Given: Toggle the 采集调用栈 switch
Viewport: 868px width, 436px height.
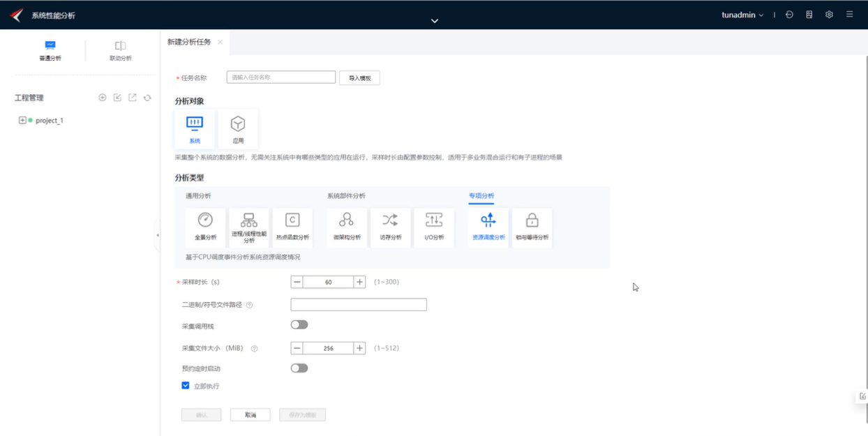Looking at the screenshot, I should 299,324.
